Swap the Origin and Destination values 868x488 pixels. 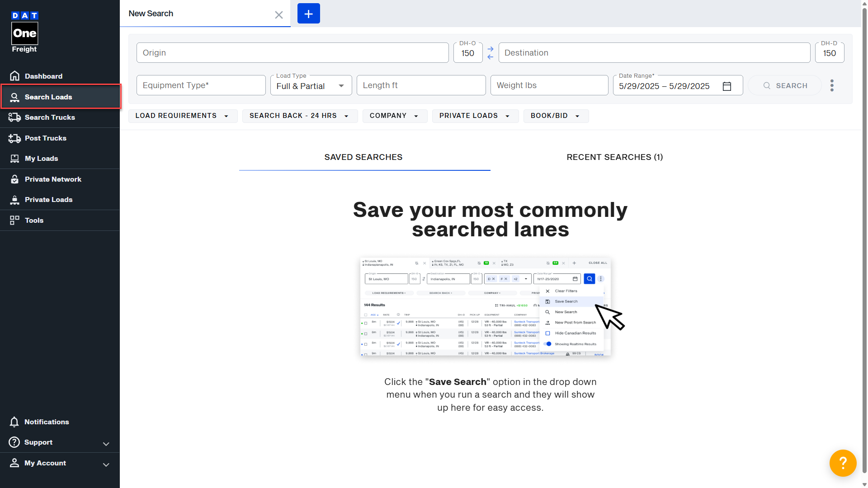[x=491, y=52]
